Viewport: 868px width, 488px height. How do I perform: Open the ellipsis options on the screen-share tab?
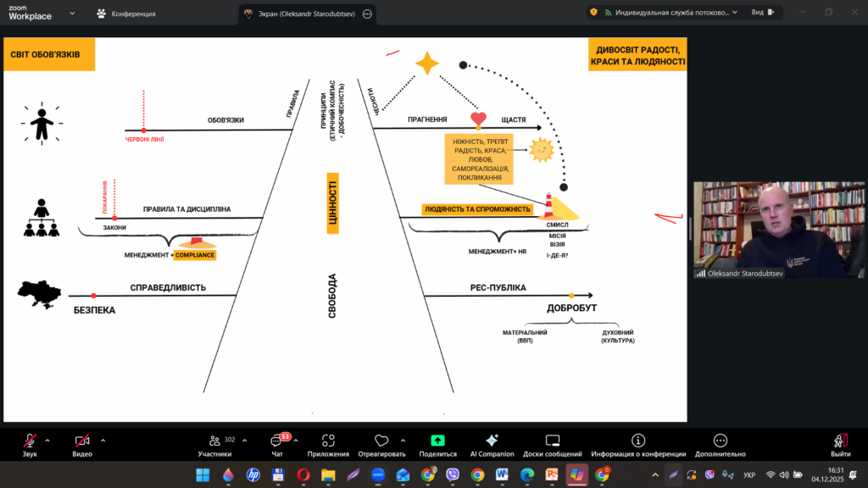point(366,14)
